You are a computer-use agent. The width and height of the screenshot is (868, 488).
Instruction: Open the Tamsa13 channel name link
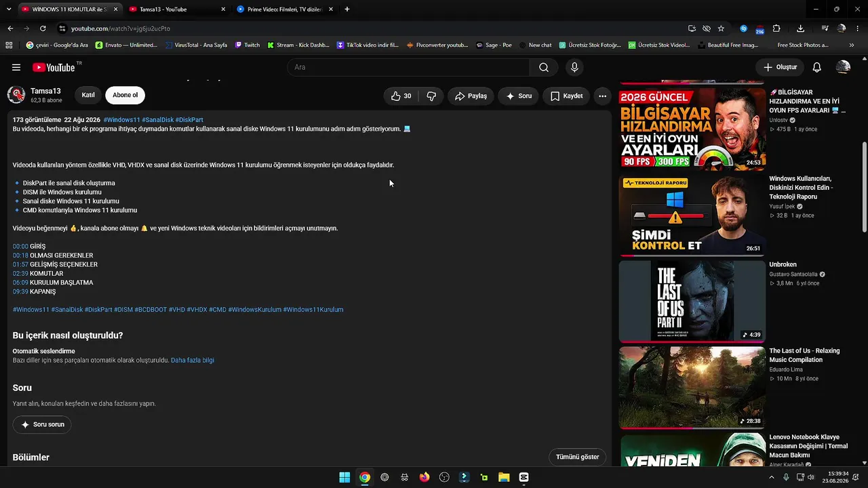[45, 91]
